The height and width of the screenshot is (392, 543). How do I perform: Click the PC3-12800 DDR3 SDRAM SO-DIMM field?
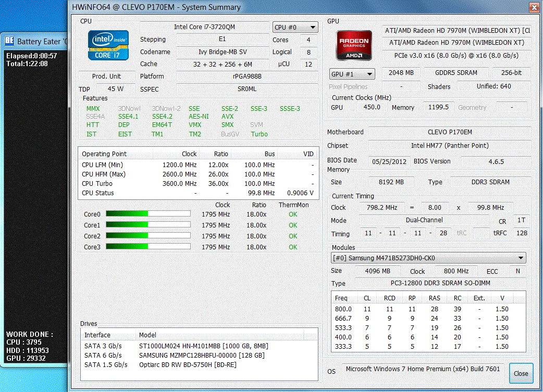tap(440, 283)
